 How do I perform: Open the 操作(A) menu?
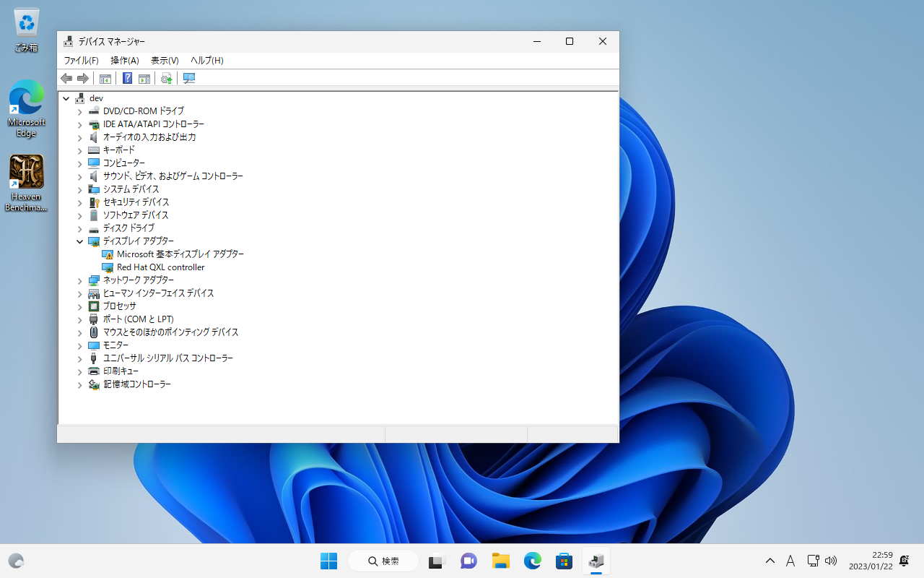(x=124, y=61)
